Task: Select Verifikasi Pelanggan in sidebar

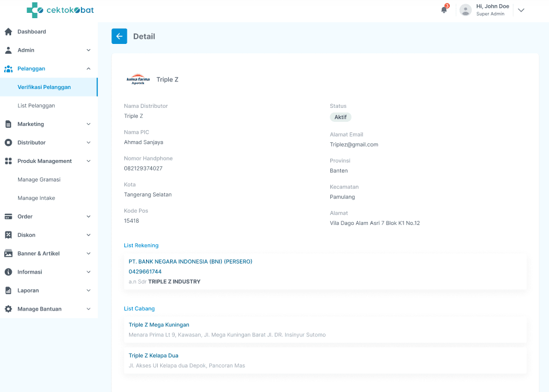Action: coord(44,87)
